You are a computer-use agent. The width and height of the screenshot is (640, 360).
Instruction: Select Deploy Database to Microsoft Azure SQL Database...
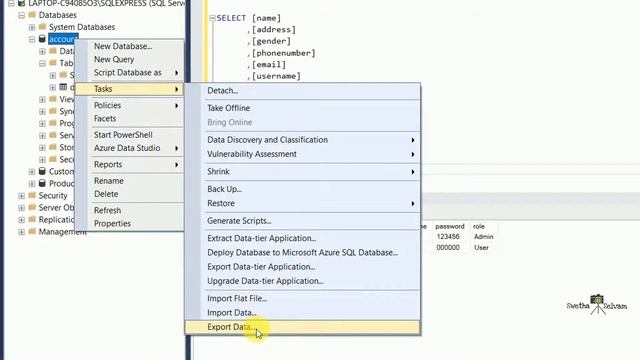click(x=302, y=253)
